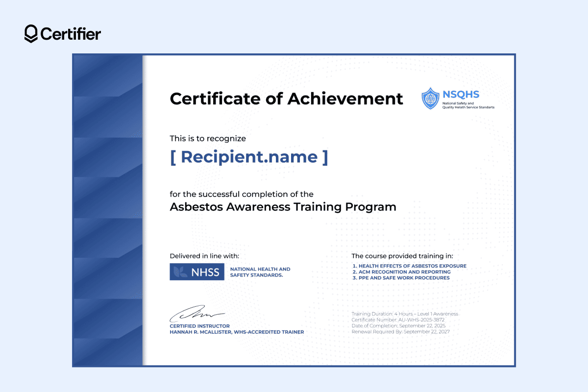Click the blue patterned left border graphic

[x=107, y=211]
